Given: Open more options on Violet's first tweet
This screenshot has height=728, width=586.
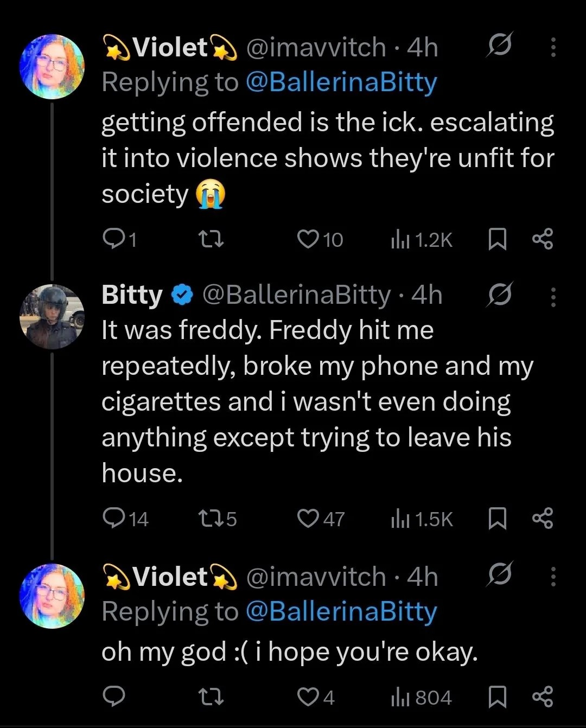Looking at the screenshot, I should [553, 48].
